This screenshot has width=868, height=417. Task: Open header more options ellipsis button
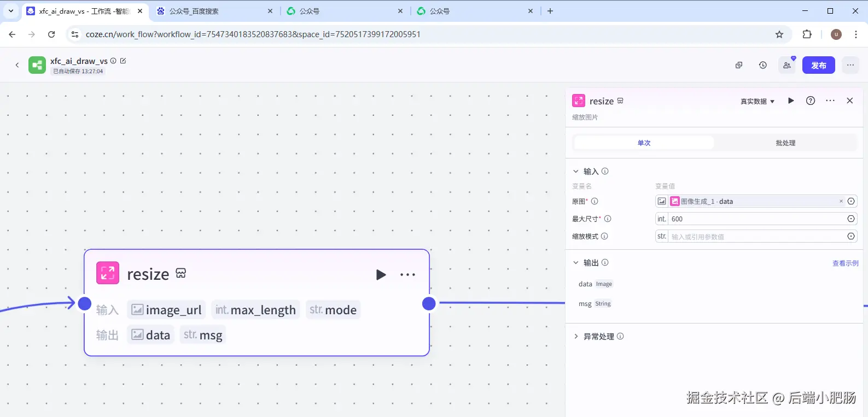point(850,65)
